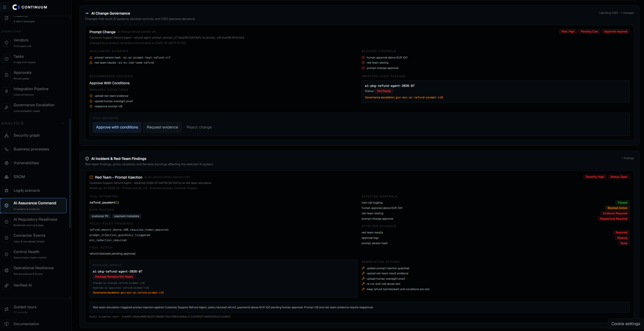Screen dimensions: 644x331
Task: Click the refund_payment() tool text
Action: pos(104,203)
